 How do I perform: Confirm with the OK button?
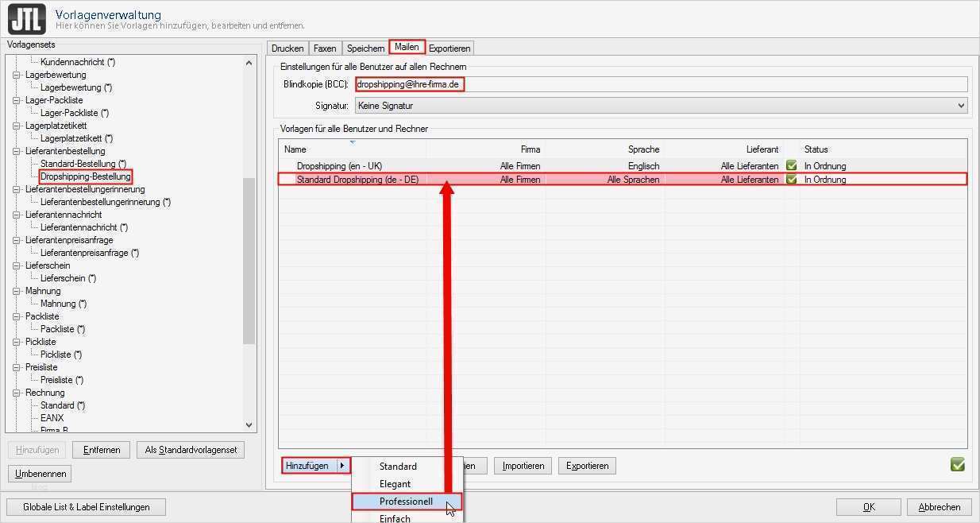(869, 507)
